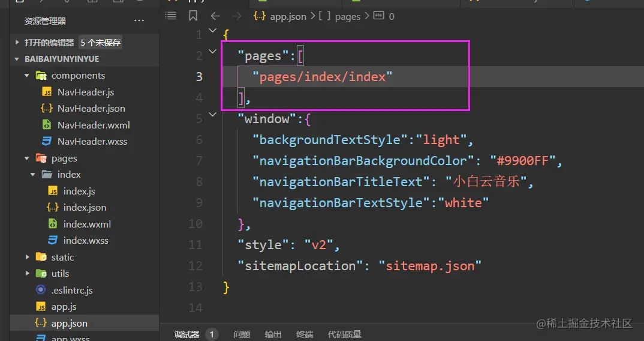
Task: Click the static folder icon
Action: [x=41, y=257]
